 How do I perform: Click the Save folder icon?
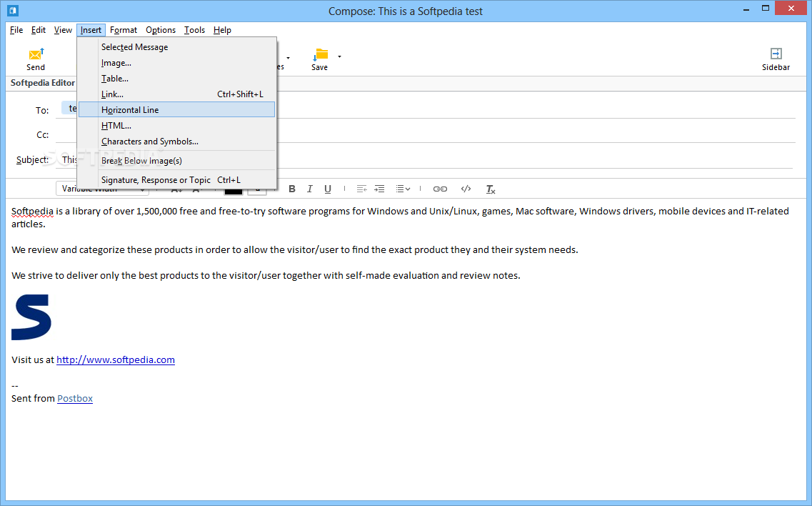coord(320,54)
